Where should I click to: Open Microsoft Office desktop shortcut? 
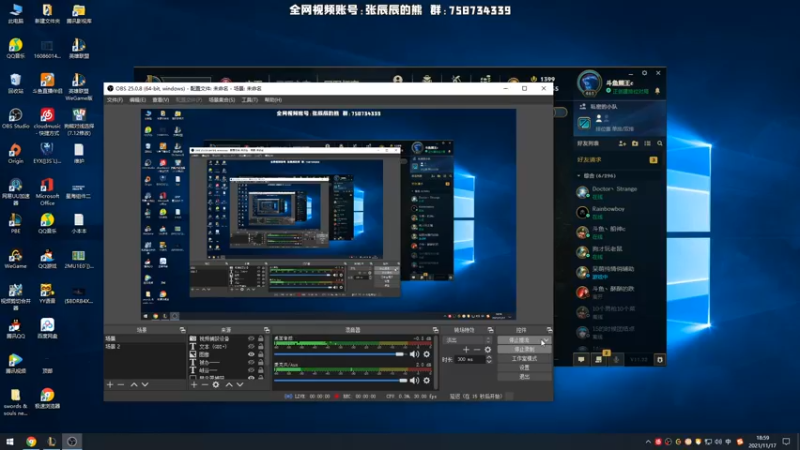pos(47,192)
